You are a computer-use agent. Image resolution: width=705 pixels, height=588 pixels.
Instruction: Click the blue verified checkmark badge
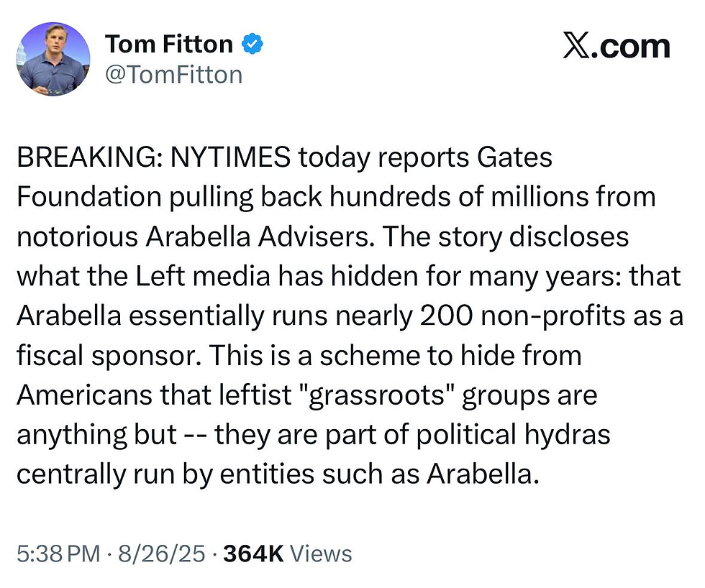click(252, 45)
